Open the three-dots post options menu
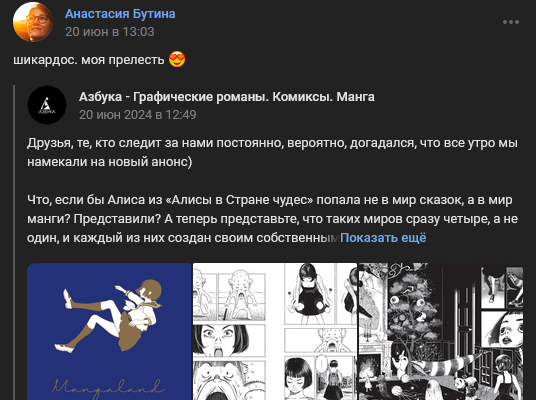 511,22
